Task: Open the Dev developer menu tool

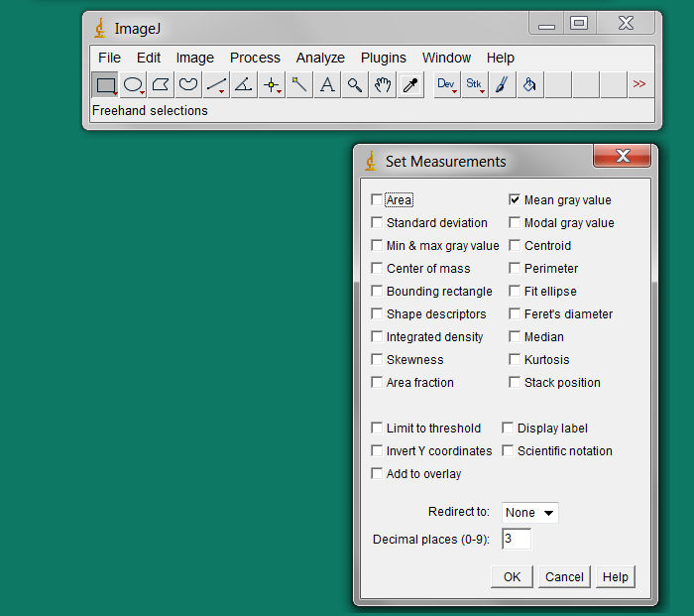Action: [x=446, y=84]
